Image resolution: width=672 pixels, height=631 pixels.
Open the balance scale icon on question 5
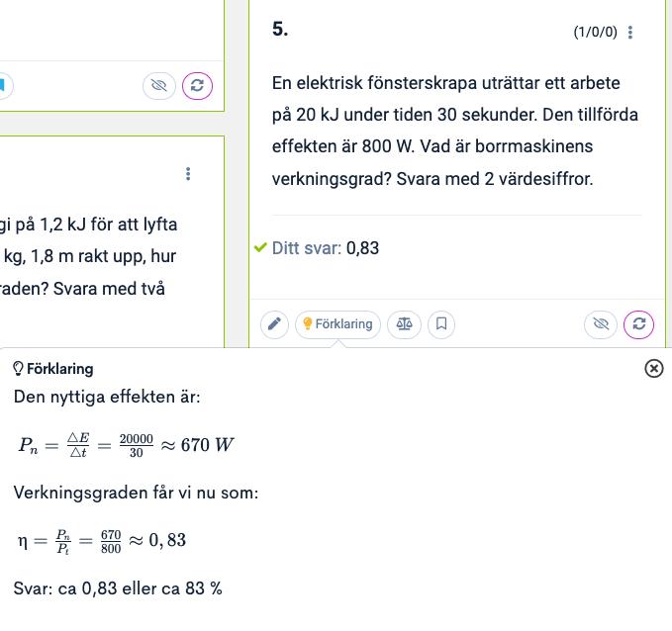(404, 324)
